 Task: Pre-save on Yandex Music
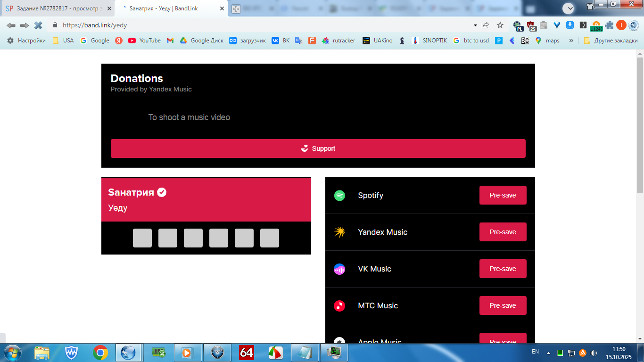(x=503, y=232)
